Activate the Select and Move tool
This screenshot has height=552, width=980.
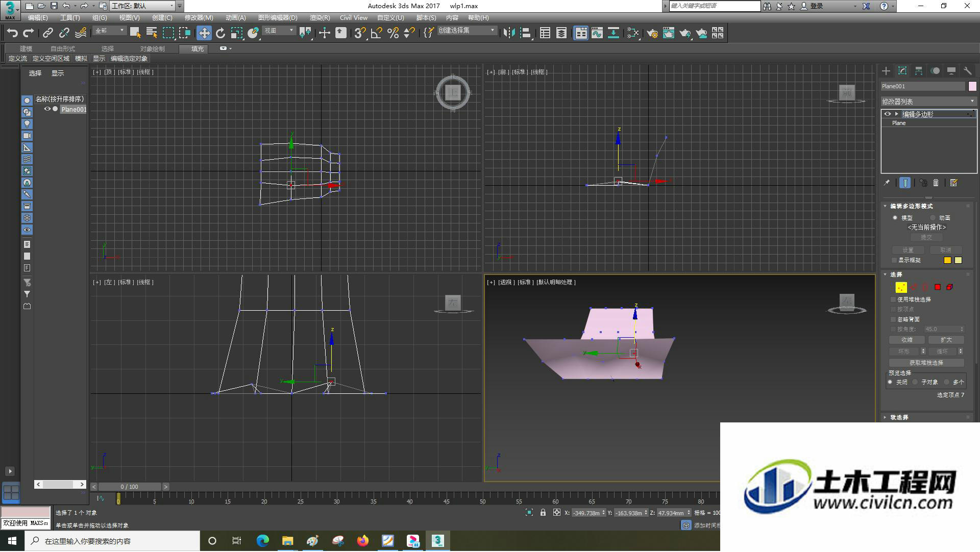pos(204,33)
